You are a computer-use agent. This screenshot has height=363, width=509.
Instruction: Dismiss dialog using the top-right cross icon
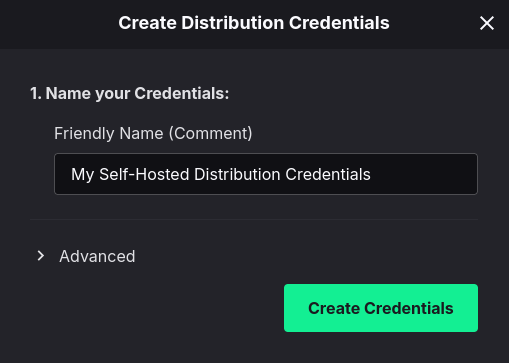point(487,23)
